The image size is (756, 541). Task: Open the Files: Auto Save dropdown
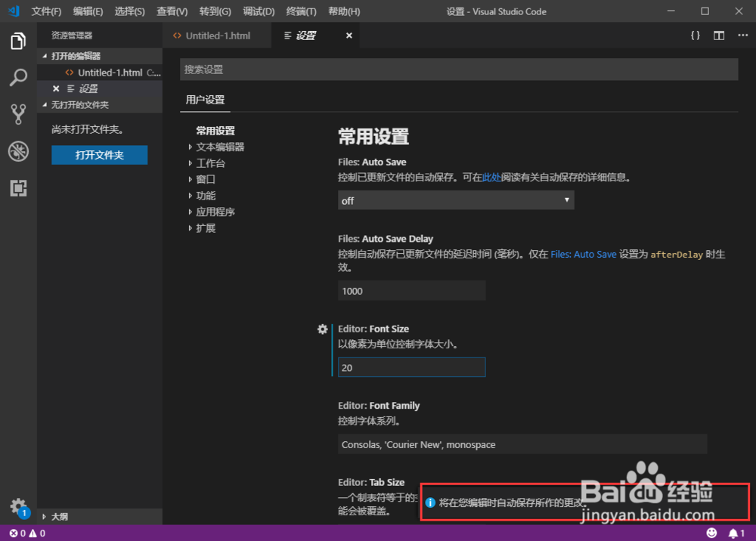tap(456, 200)
